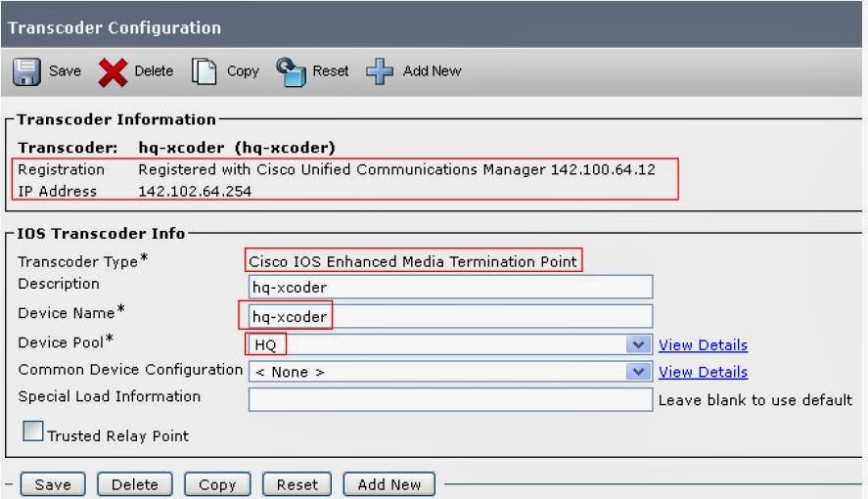Click the bottom Delete button

coord(134,484)
